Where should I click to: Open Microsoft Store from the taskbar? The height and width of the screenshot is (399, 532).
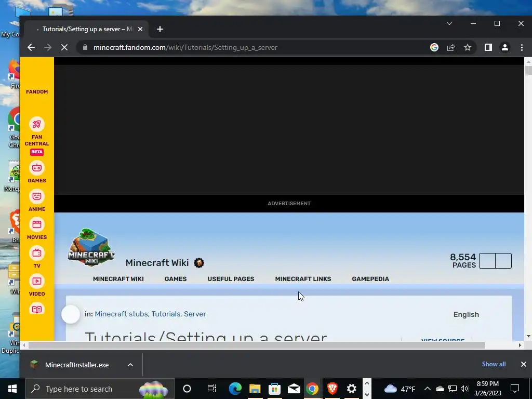coord(274,389)
